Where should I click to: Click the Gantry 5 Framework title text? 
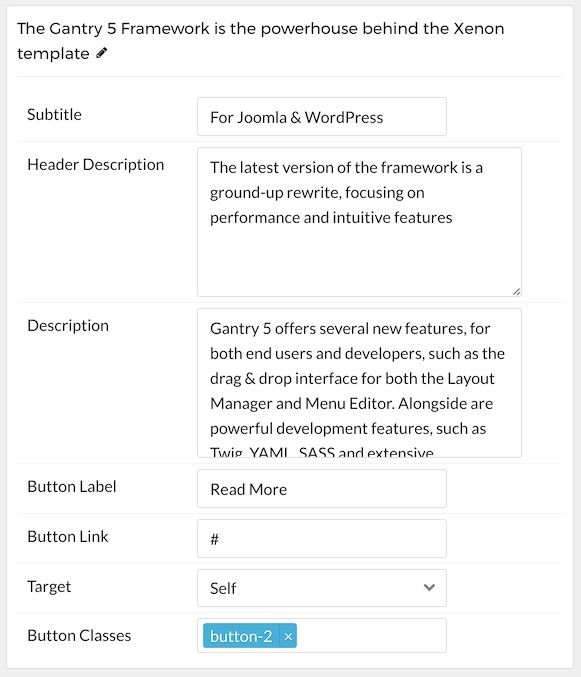260,41
